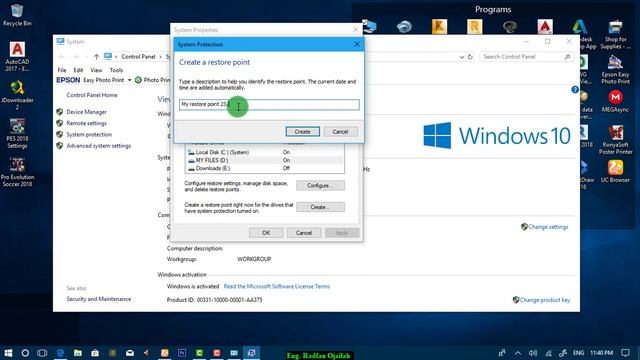Click the Configure... button in System Properties

point(320,185)
